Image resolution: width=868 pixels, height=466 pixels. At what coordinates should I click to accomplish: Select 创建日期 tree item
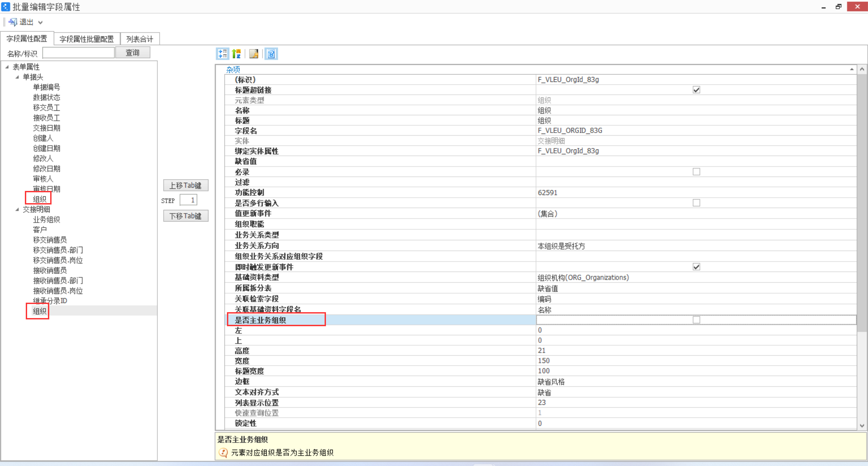point(47,148)
